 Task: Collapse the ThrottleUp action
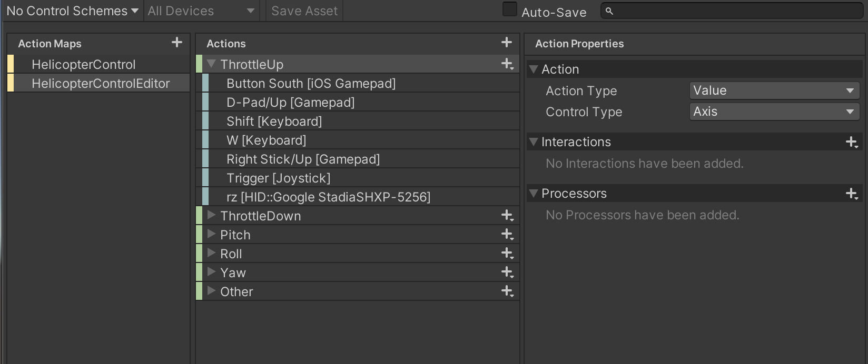pyautogui.click(x=212, y=64)
